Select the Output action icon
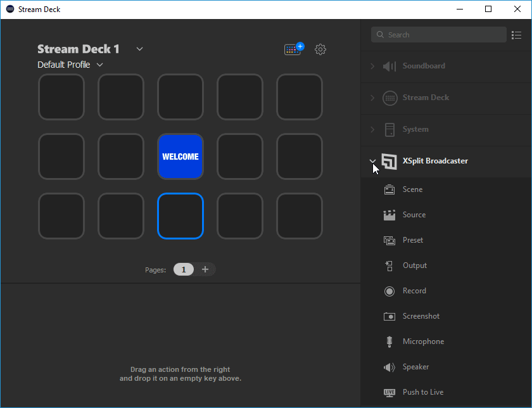 (x=389, y=266)
